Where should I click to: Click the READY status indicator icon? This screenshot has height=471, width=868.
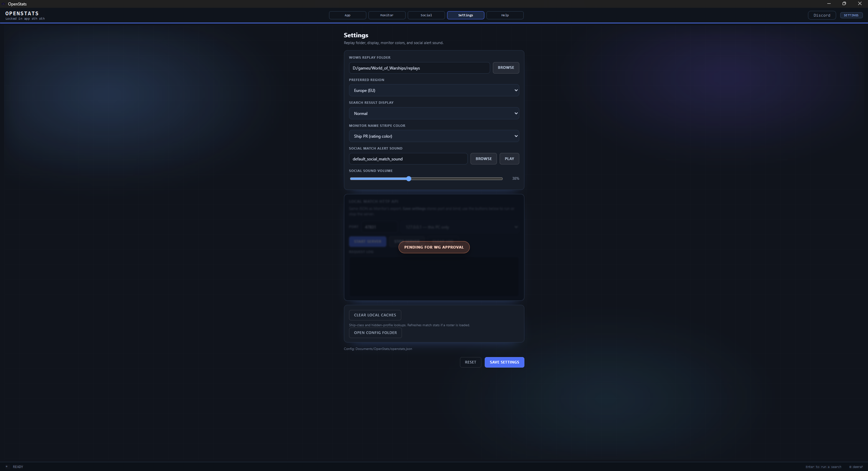pos(7,467)
